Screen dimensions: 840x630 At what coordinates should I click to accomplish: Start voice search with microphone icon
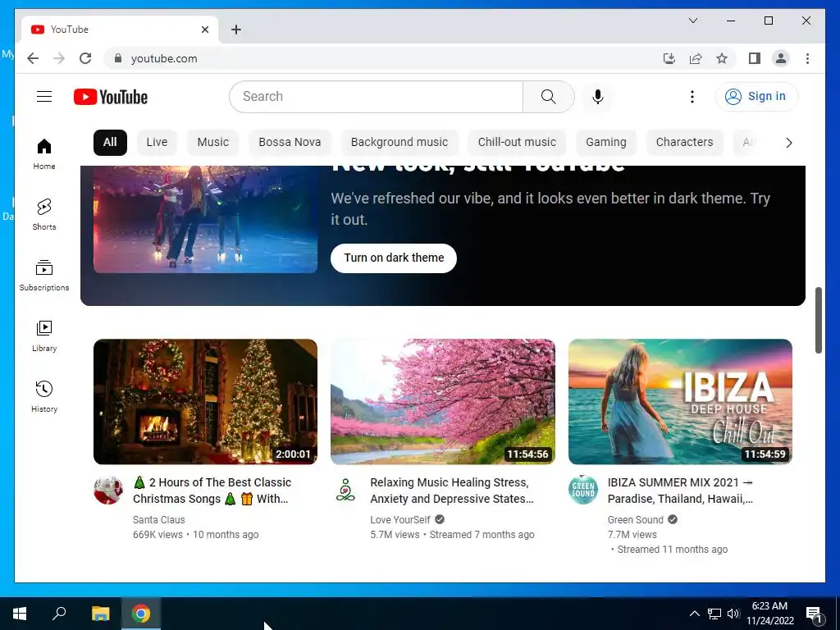tap(598, 97)
